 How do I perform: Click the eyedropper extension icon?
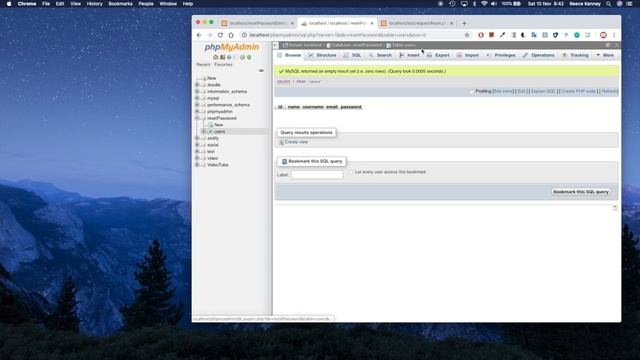click(502, 35)
